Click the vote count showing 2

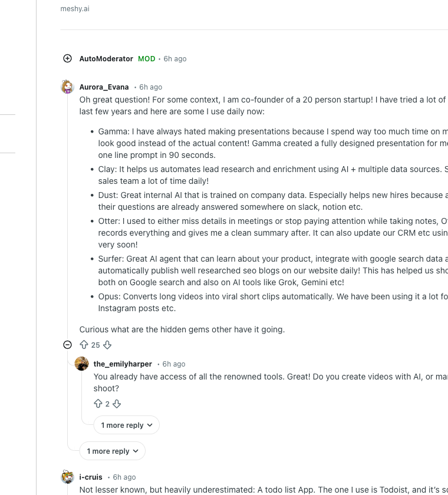[107, 404]
